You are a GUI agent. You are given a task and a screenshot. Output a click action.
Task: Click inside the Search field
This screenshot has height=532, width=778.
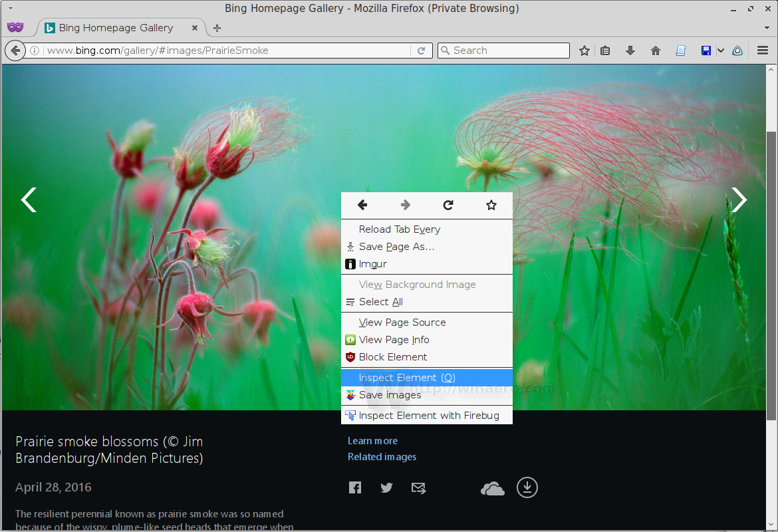503,50
